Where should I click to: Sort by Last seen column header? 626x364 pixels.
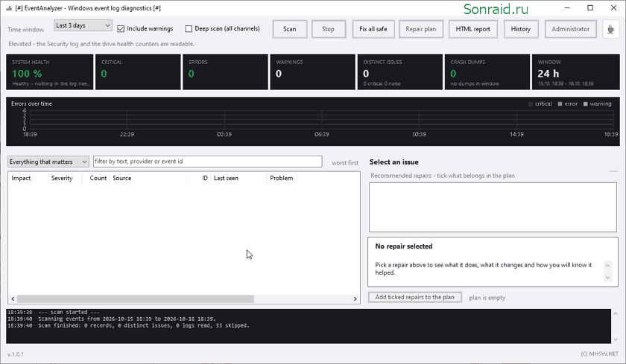(x=238, y=178)
